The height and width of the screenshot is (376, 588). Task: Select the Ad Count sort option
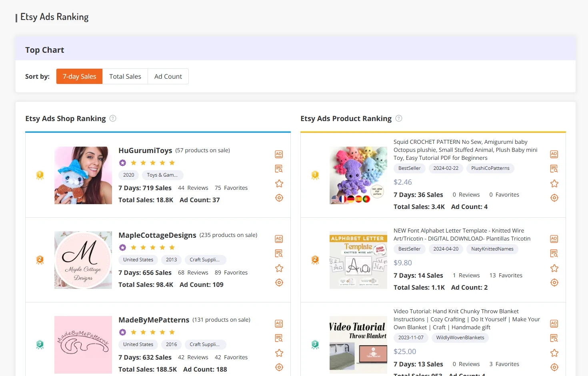pos(168,76)
